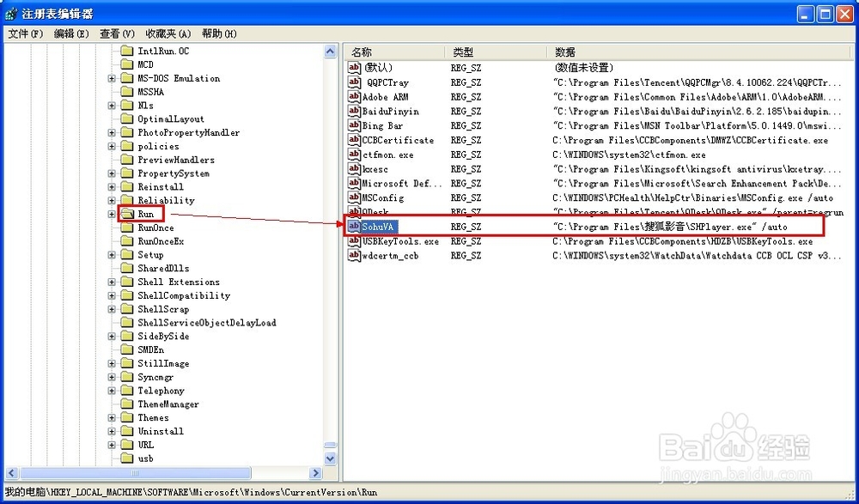Click the string icon for USBKeyTools.exe

[x=354, y=241]
